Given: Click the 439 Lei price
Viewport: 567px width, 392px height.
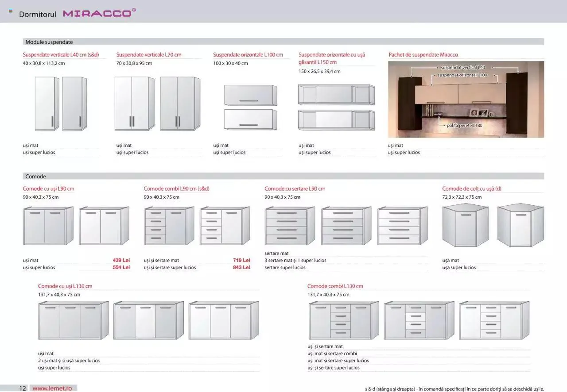Looking at the screenshot, I should pyautogui.click(x=121, y=261).
